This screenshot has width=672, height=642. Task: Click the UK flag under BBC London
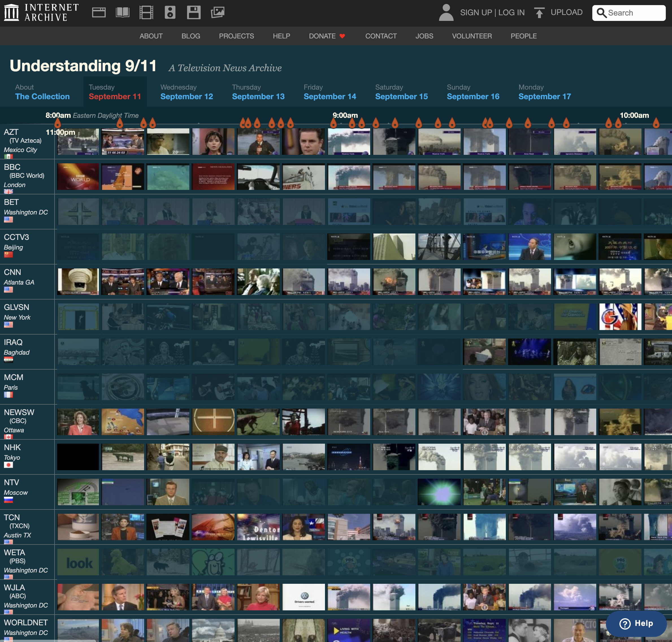[8, 191]
